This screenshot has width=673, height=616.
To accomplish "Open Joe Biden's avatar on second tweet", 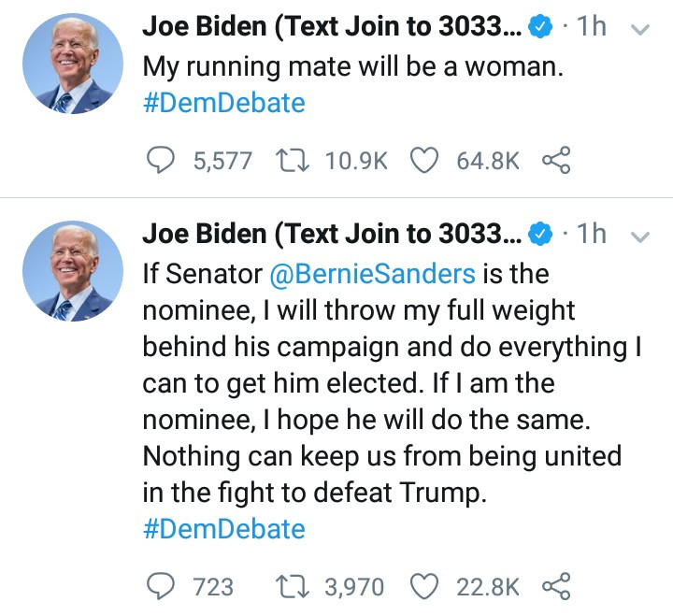I will [73, 271].
